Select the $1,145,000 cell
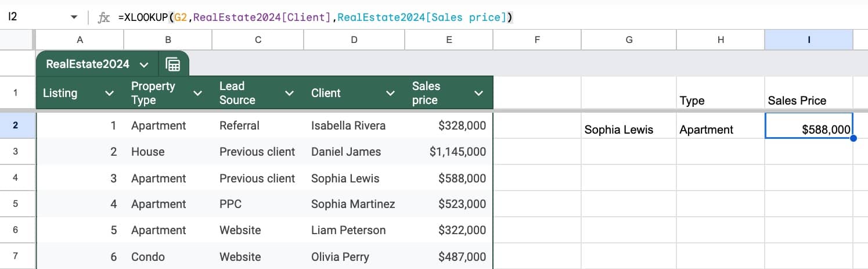This screenshot has height=269, width=868. (x=449, y=152)
